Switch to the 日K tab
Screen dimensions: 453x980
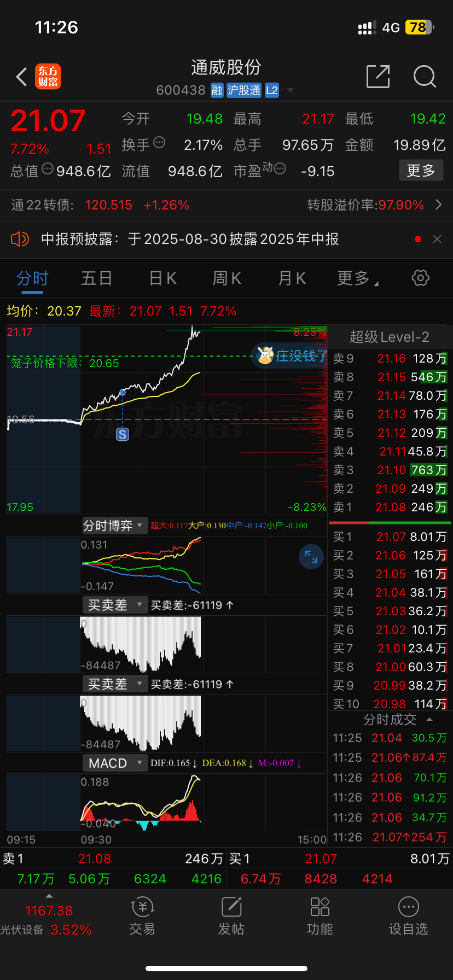coord(162,278)
